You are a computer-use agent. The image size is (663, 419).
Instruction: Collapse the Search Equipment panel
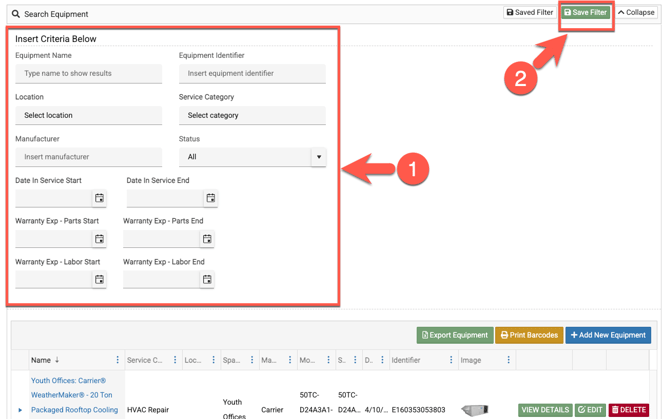pos(635,13)
